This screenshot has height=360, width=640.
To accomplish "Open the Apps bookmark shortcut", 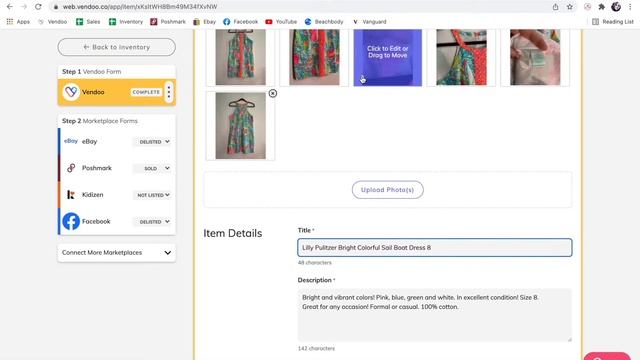I will (x=18, y=22).
